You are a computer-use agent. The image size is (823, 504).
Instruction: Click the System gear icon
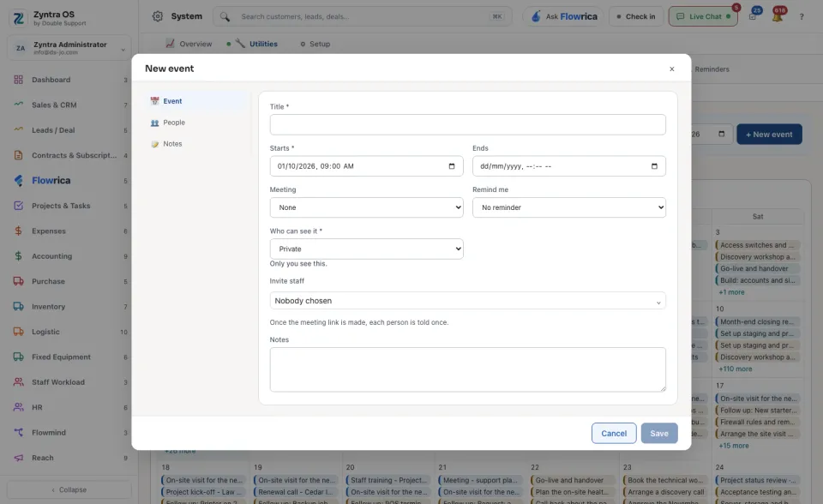coord(158,16)
